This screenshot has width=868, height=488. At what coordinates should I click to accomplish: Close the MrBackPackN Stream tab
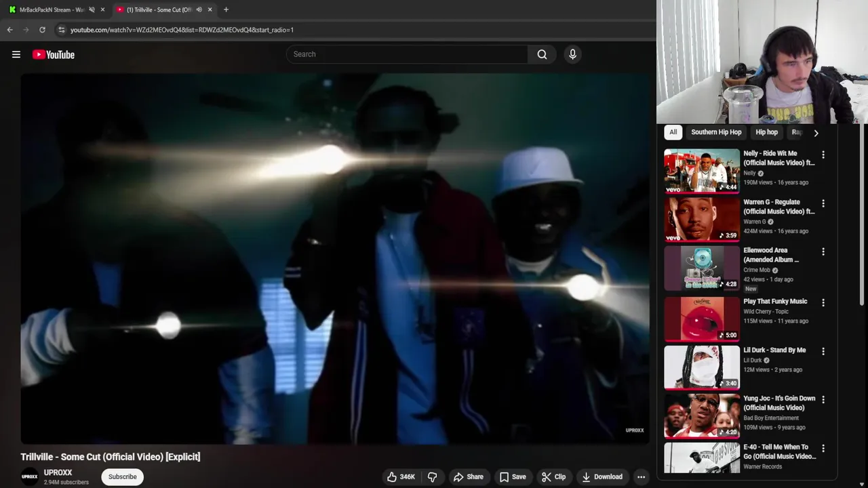pos(102,9)
